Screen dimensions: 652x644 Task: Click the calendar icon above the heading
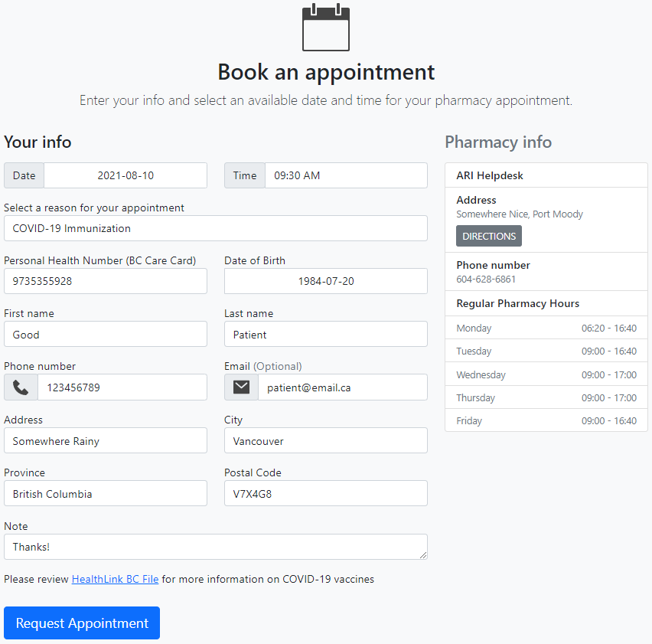pyautogui.click(x=325, y=28)
